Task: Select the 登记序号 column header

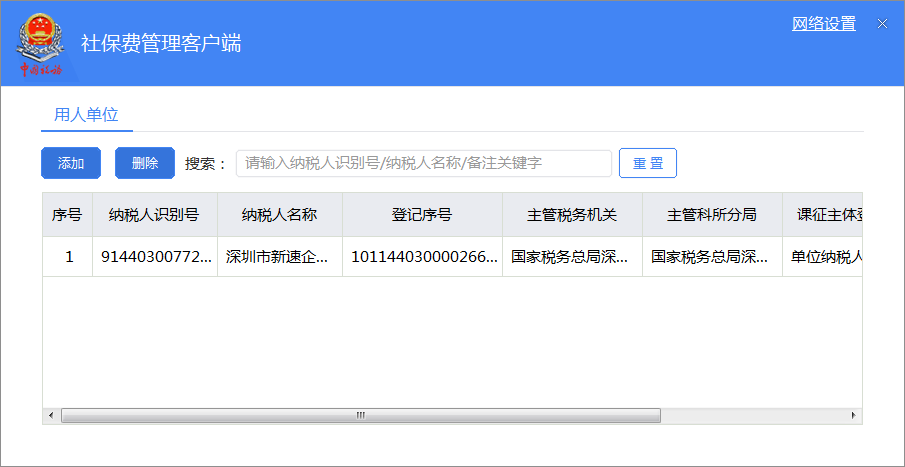Action: (421, 215)
